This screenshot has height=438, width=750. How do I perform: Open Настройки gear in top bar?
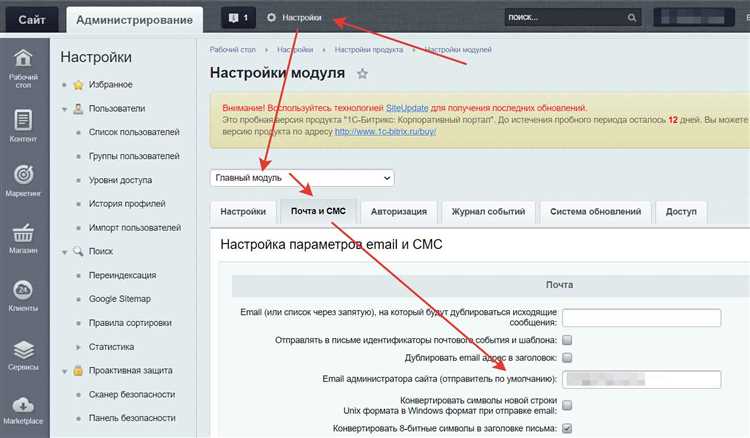pos(294,18)
